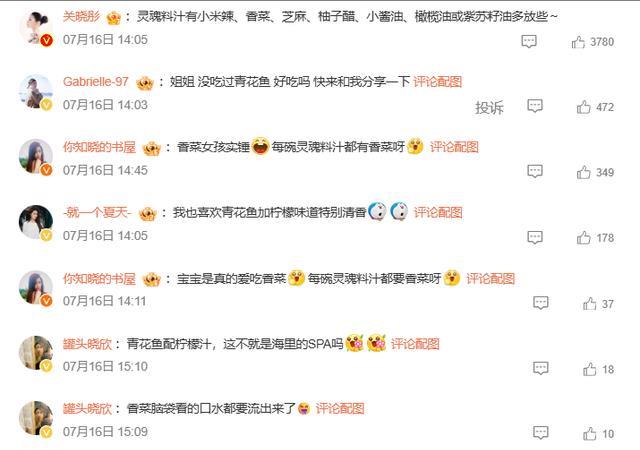
Task: Reply to Gabrielle-97's comment
Action: point(535,106)
